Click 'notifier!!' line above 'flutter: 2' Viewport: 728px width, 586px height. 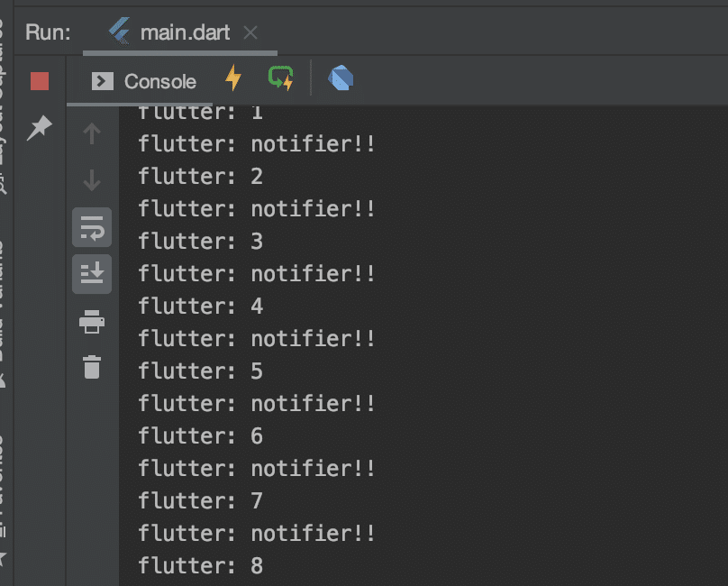pos(256,144)
